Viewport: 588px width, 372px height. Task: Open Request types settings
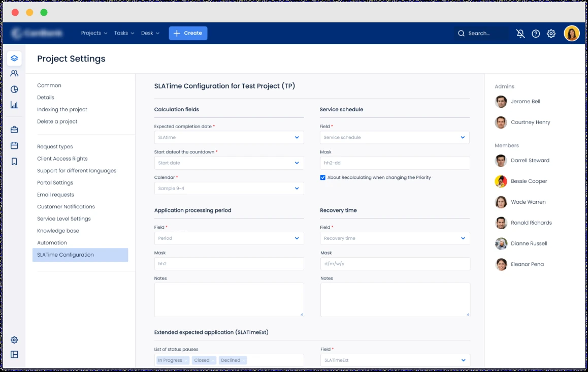pyautogui.click(x=55, y=147)
